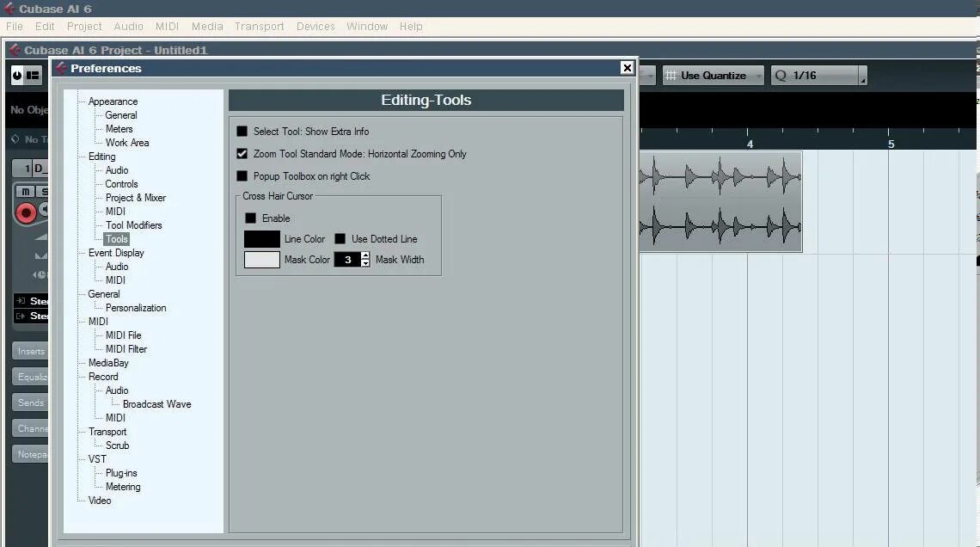The image size is (980, 547).
Task: Click the track mute 'm' button
Action: (x=25, y=191)
